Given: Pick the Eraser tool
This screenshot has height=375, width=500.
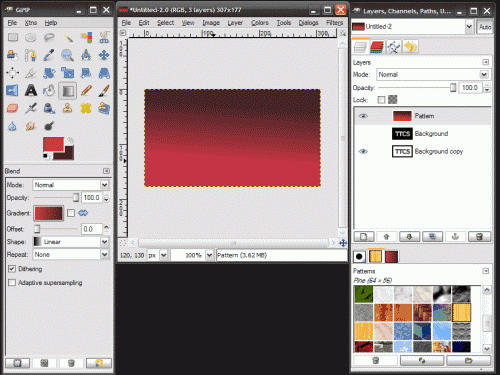Looking at the screenshot, I should (x=12, y=108).
